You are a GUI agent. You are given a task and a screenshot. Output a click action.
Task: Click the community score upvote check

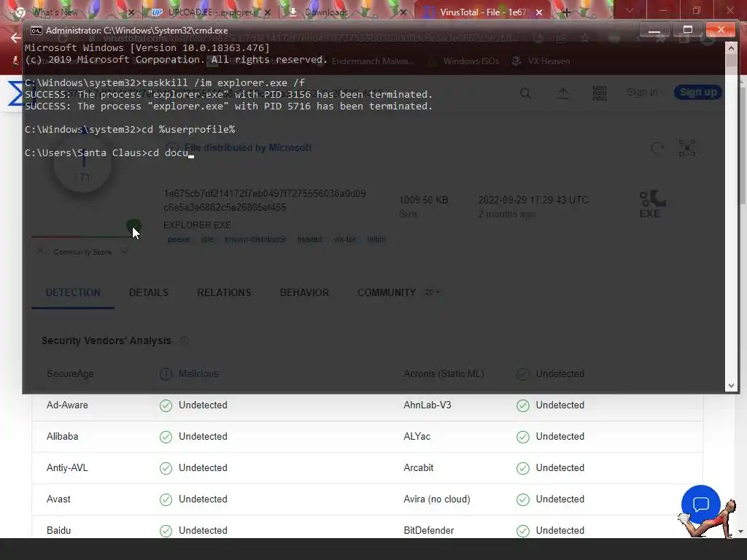(125, 251)
